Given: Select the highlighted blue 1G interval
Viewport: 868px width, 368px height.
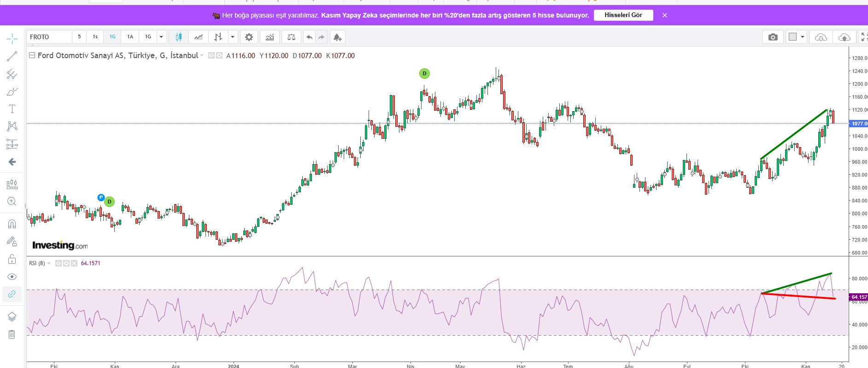Looking at the screenshot, I should 112,37.
